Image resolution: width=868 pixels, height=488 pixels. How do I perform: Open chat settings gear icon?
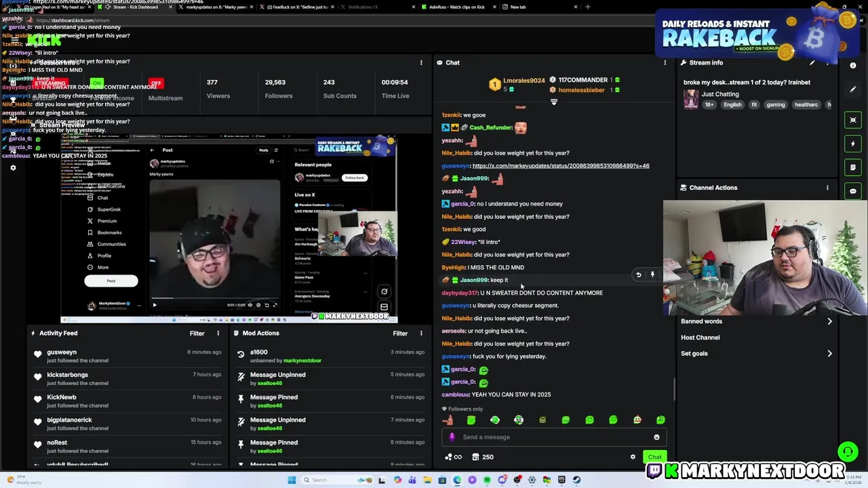tap(633, 457)
